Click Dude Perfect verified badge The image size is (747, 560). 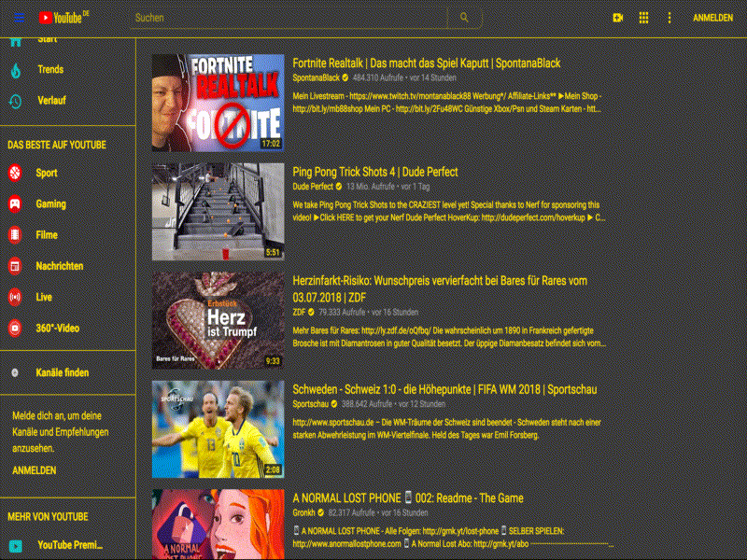coord(339,187)
